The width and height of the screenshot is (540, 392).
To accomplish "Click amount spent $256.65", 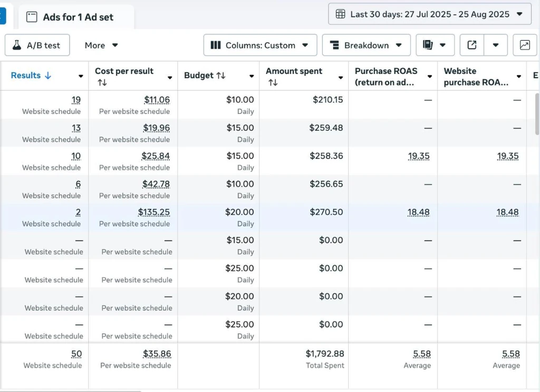I will point(326,184).
